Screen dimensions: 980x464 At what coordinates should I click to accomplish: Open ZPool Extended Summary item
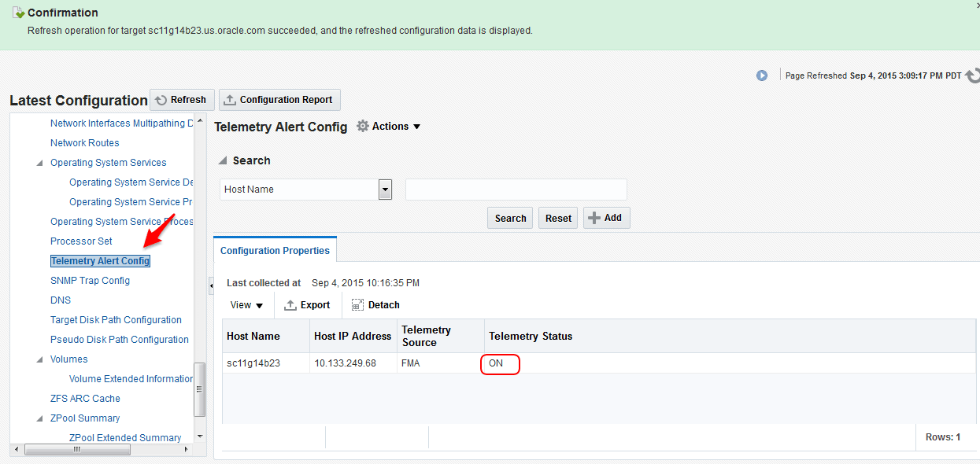pyautogui.click(x=125, y=438)
